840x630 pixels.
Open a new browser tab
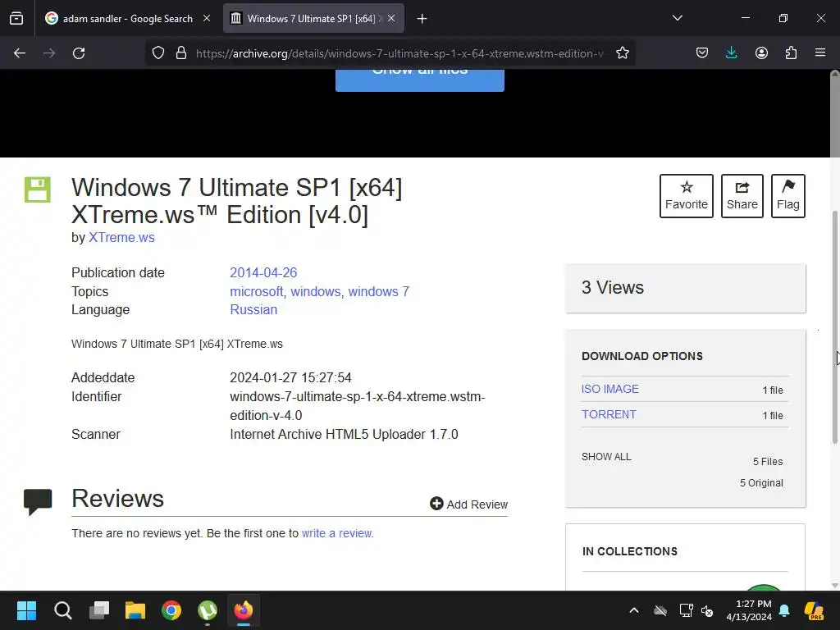tap(422, 19)
